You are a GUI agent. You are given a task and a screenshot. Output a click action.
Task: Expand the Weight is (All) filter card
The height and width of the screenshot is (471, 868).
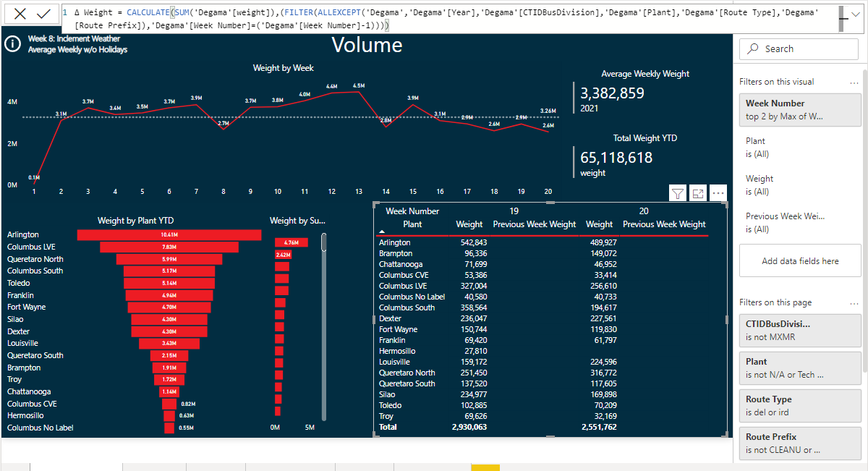click(x=800, y=184)
